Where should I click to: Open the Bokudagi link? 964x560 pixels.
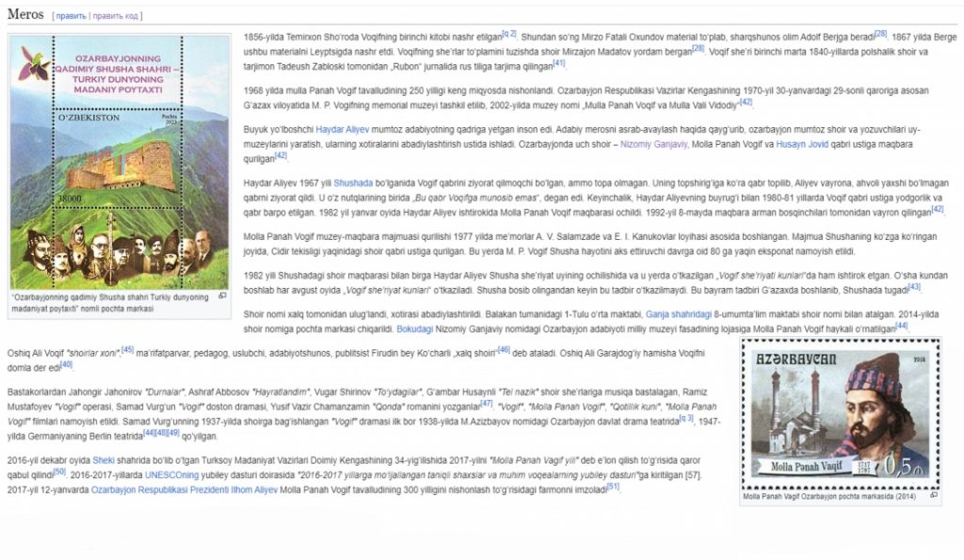[414, 329]
